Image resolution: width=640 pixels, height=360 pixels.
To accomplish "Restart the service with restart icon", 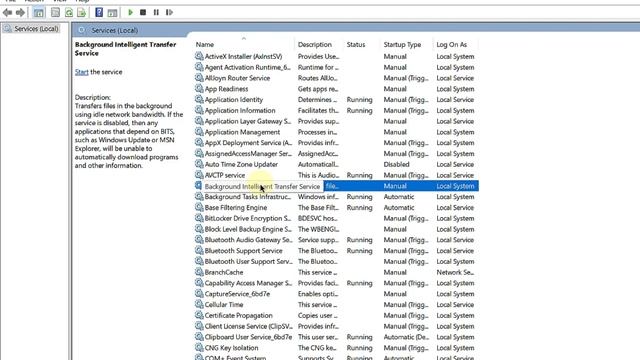I will point(169,13).
